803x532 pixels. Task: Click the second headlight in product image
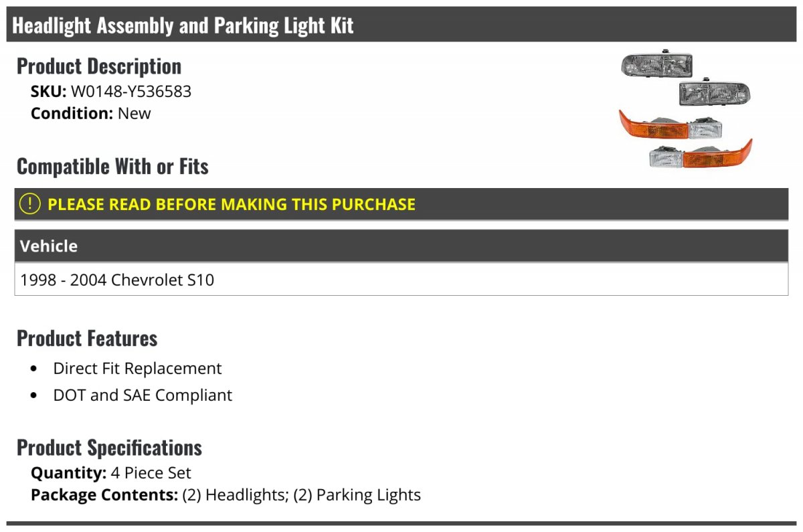click(x=714, y=93)
